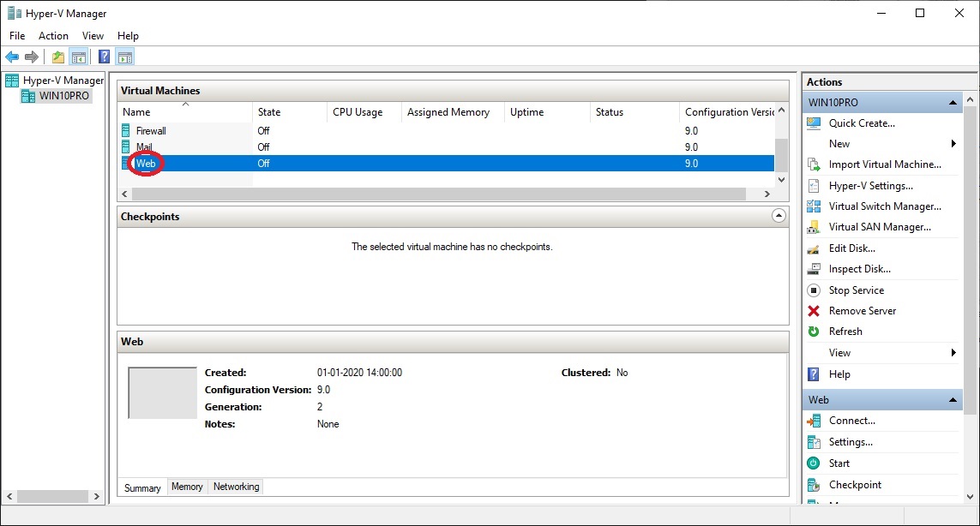Viewport: 980px width, 526px height.
Task: Click the Virtual Machines list scroll-left arrow
Action: [124, 194]
